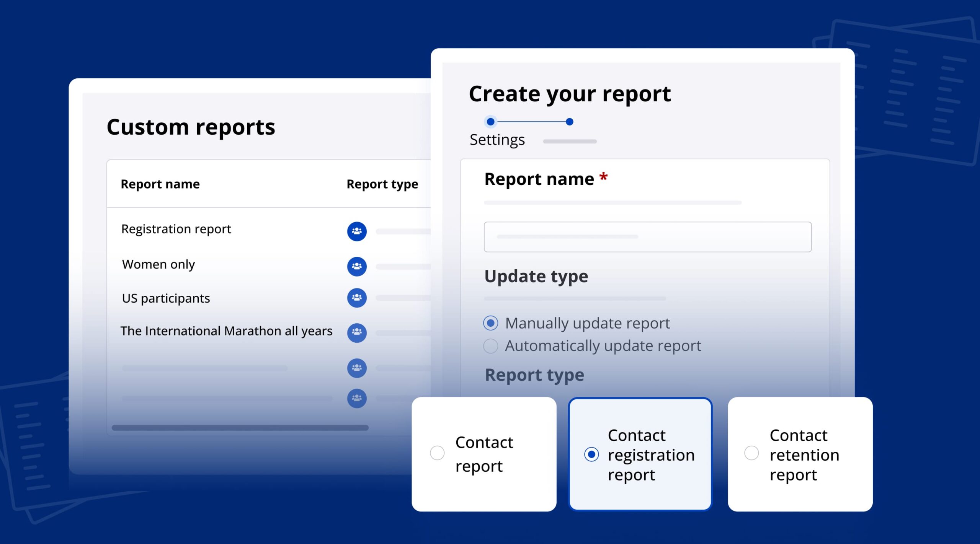Viewport: 980px width, 544px height.
Task: Select Automatically update report option
Action: [490, 346]
